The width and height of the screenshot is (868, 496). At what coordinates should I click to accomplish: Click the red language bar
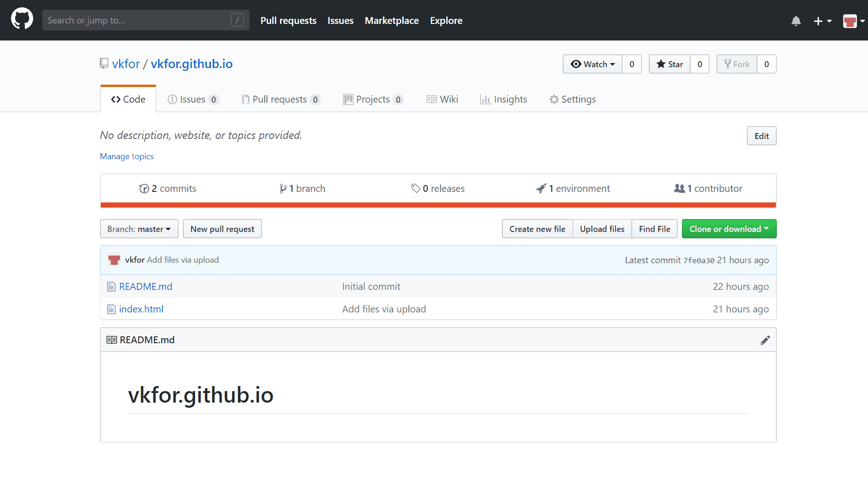coord(438,205)
